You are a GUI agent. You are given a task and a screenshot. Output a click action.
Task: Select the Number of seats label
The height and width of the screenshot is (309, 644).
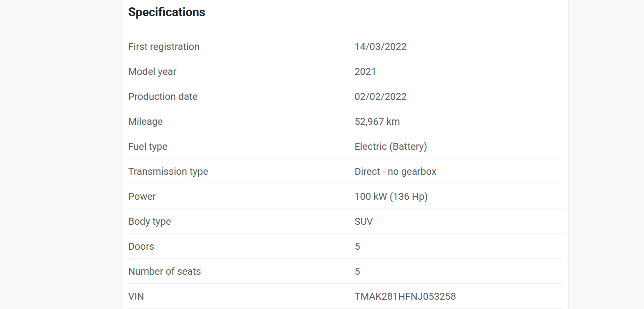coord(164,272)
